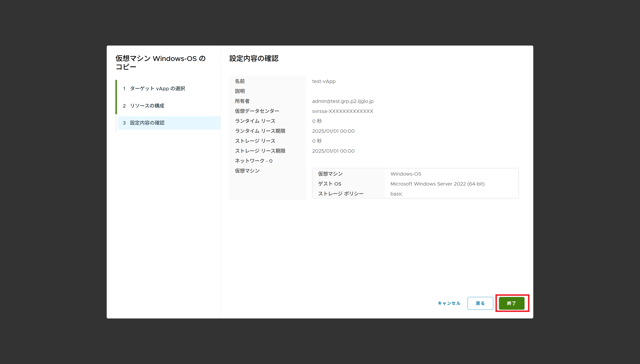Viewport: 640px width, 364px height.
Task: Click the svrssa-XXXXXXXXXXXXX data center value
Action: point(343,111)
